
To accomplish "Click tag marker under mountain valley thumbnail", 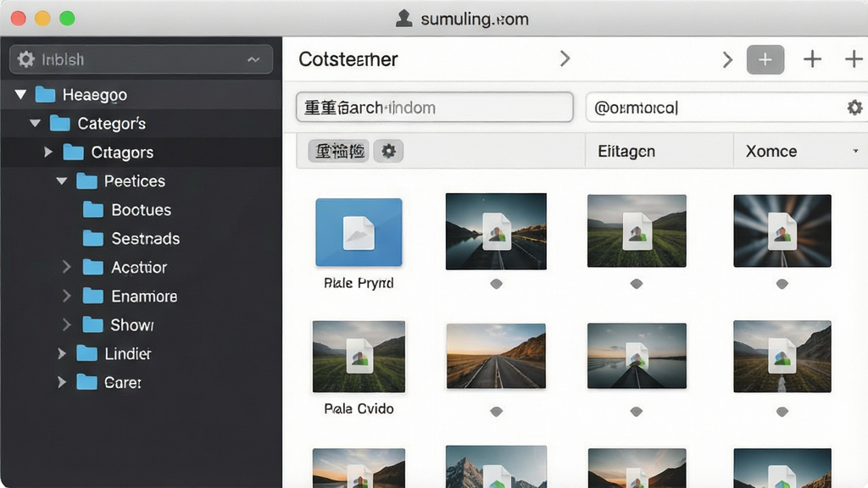I will click(x=782, y=412).
